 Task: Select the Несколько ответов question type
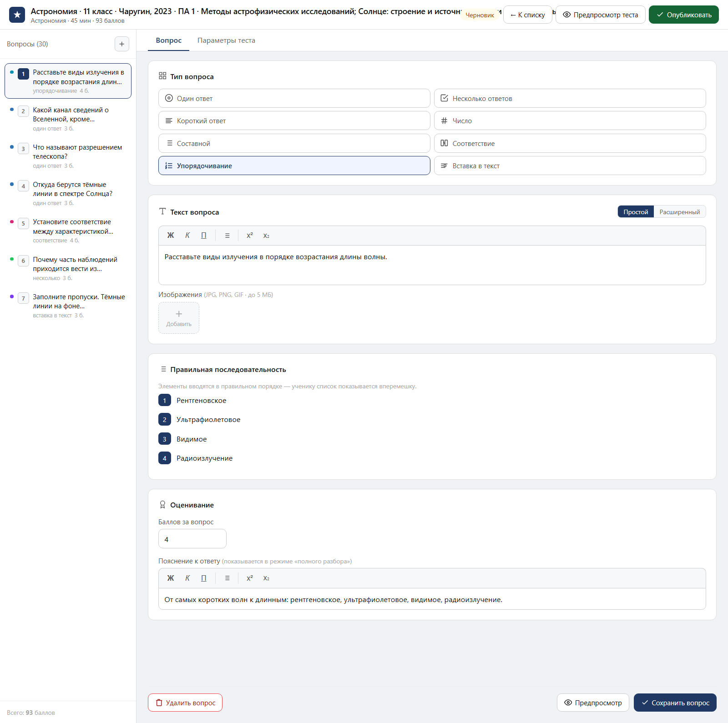click(570, 98)
